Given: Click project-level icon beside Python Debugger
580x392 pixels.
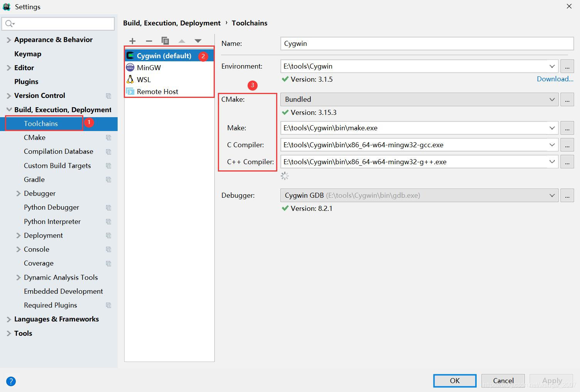Looking at the screenshot, I should (x=109, y=208).
